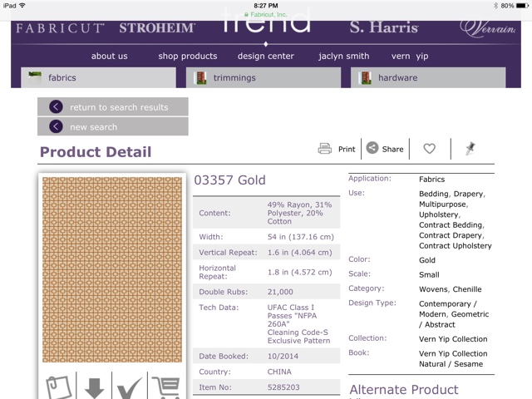
Task: Click Collection value Vern Yip Collection
Action: pos(453,339)
